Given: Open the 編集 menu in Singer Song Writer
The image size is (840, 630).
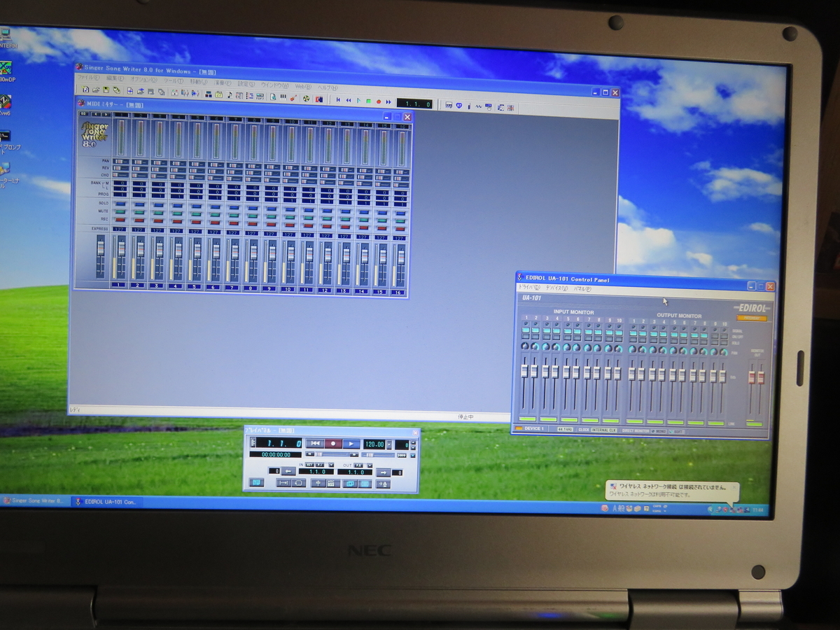Looking at the screenshot, I should (x=115, y=78).
